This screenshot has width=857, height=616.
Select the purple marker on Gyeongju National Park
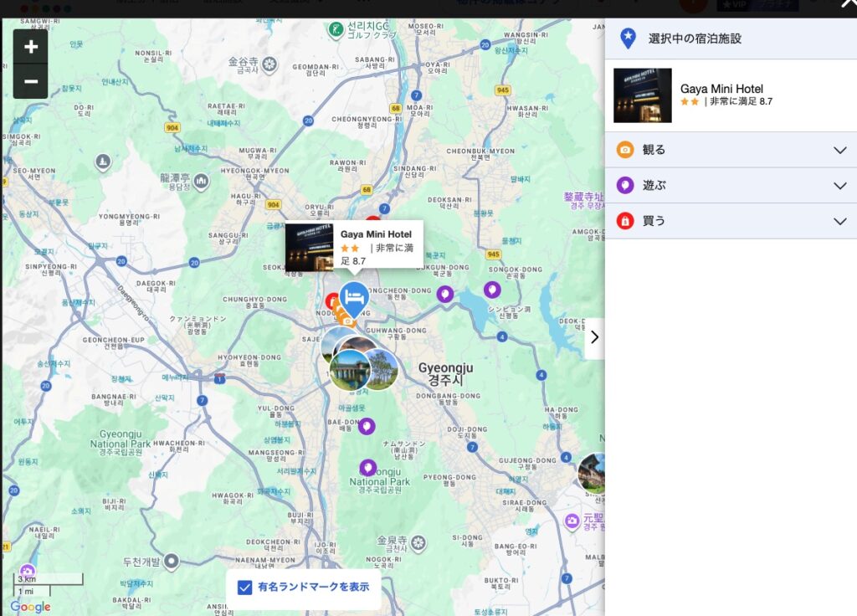[368, 467]
